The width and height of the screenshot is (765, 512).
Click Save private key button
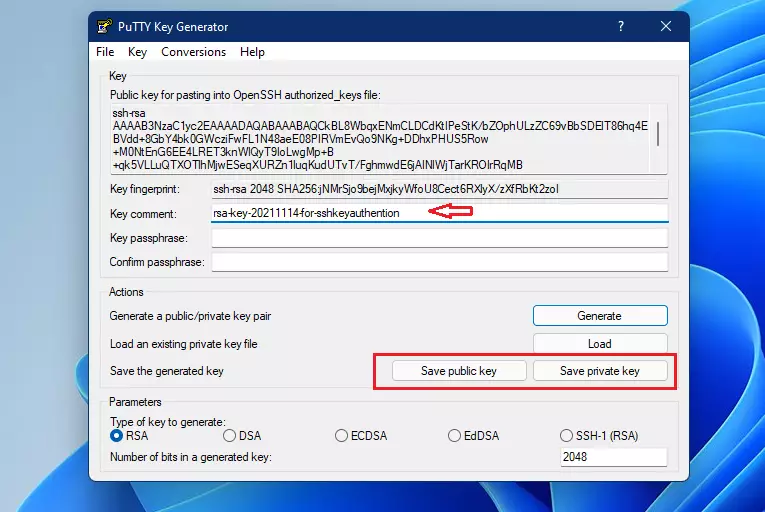pyautogui.click(x=600, y=371)
